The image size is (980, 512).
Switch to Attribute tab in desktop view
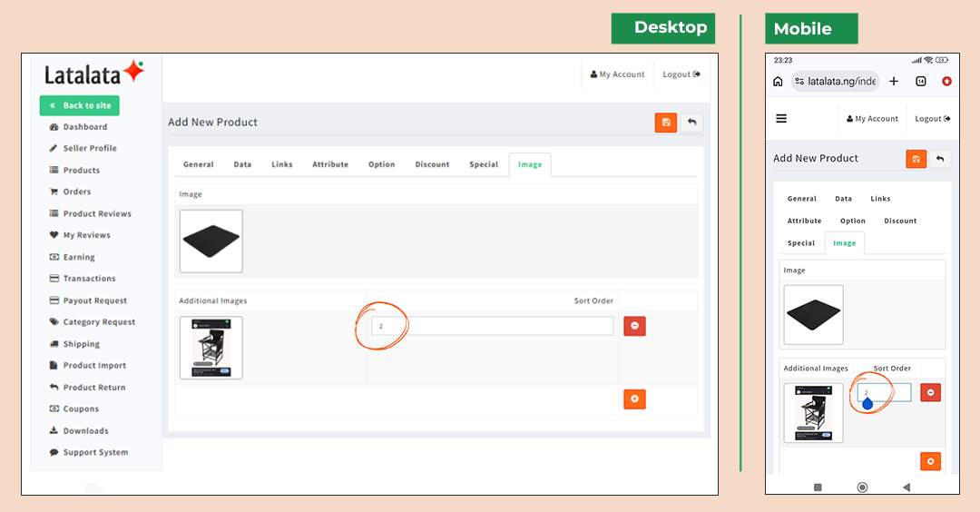tap(330, 164)
